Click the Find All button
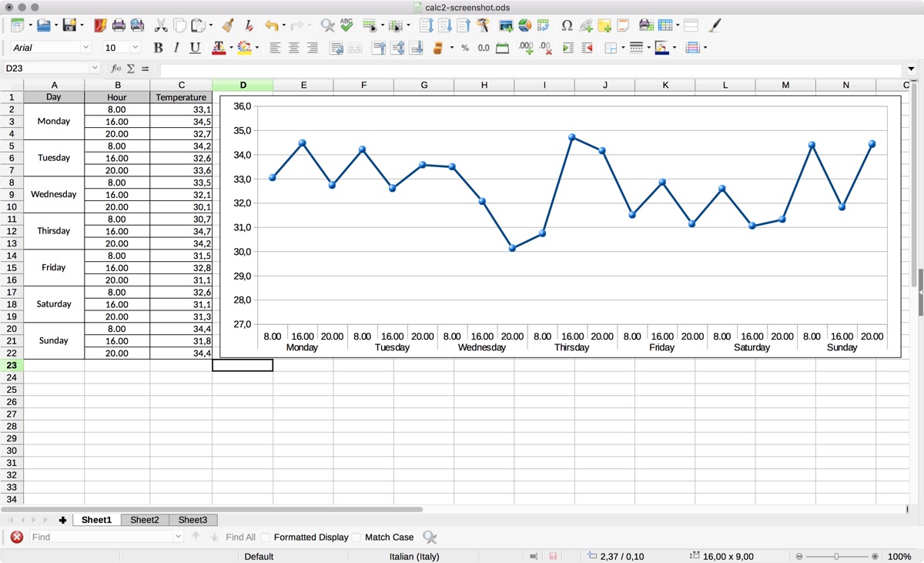The height and width of the screenshot is (563, 924). [x=240, y=538]
